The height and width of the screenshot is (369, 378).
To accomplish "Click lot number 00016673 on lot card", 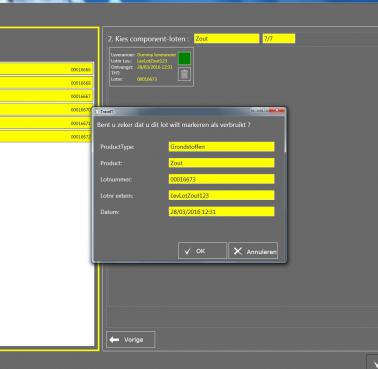I will point(147,79).
